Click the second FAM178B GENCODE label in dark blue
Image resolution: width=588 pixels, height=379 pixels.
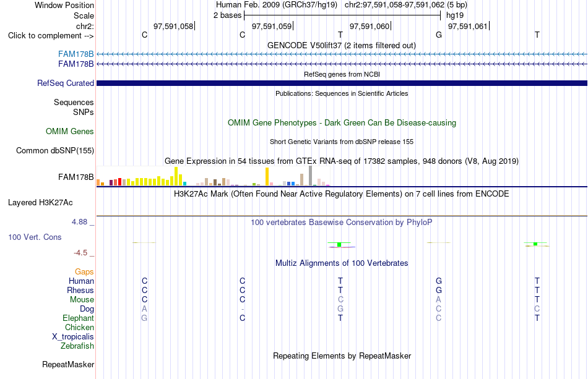tap(76, 64)
